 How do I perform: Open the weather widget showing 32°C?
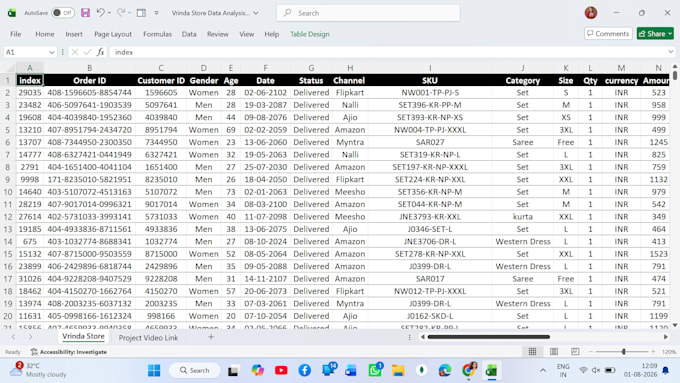coord(39,370)
